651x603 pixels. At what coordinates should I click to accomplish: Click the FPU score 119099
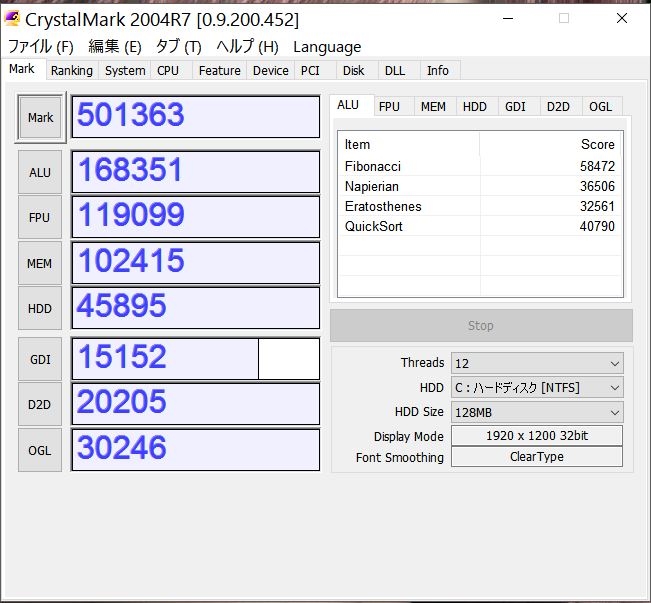click(x=196, y=217)
